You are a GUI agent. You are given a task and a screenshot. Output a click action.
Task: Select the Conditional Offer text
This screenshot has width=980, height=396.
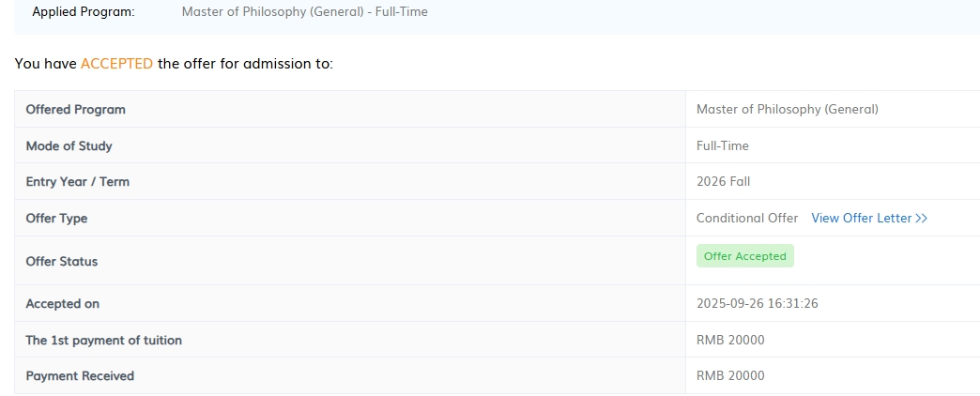click(x=747, y=218)
